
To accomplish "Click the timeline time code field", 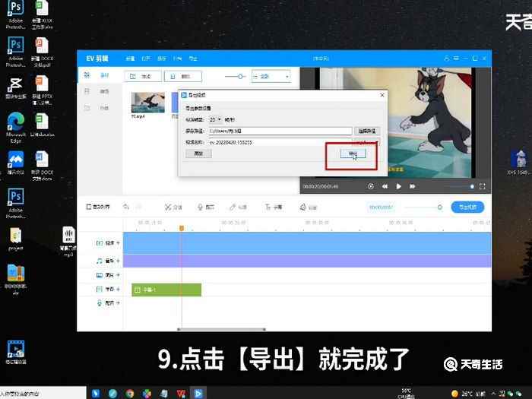I will 381,207.
